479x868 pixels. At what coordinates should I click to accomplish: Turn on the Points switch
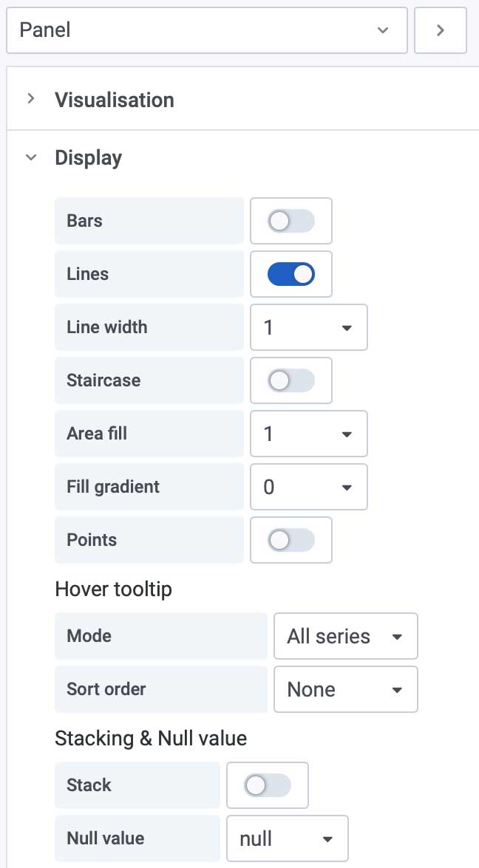click(291, 540)
